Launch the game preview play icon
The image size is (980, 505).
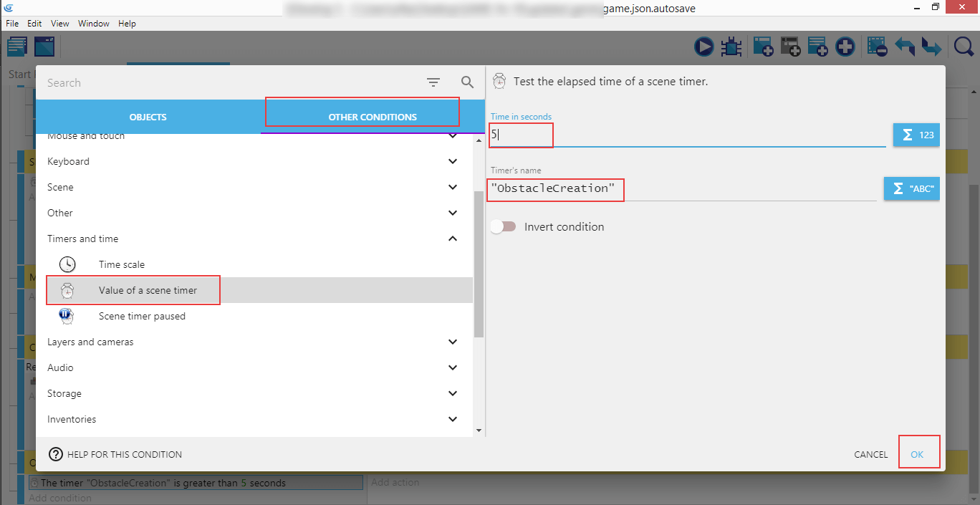tap(703, 47)
